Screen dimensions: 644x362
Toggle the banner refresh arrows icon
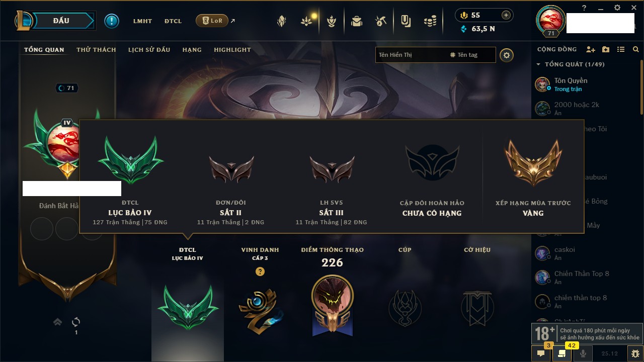click(76, 322)
